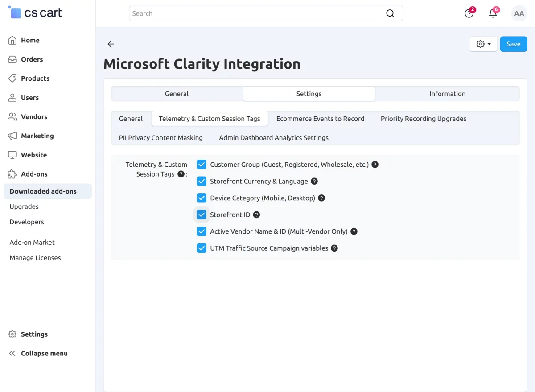This screenshot has width=535, height=392.
Task: Open the gear dropdown next to Save
Action: click(x=483, y=44)
